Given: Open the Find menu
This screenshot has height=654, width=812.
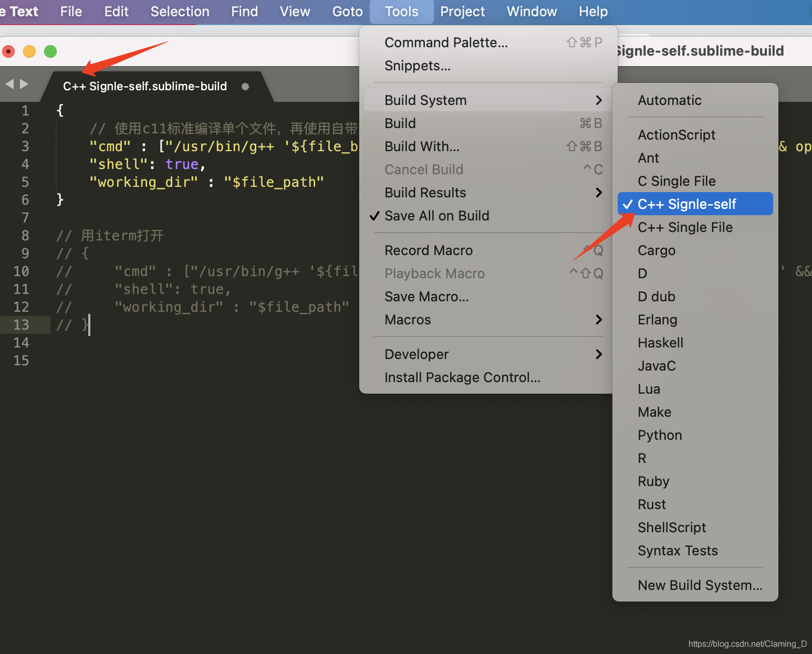Looking at the screenshot, I should coord(244,12).
